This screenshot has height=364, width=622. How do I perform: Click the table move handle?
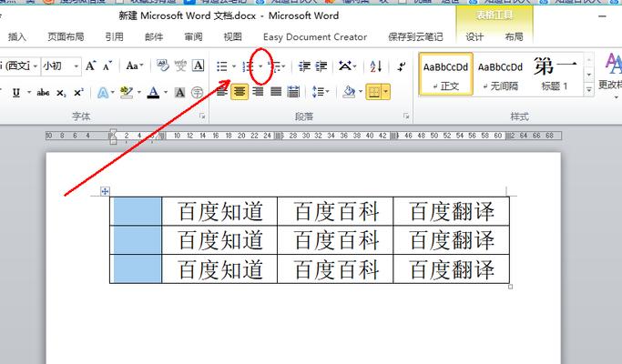(105, 191)
